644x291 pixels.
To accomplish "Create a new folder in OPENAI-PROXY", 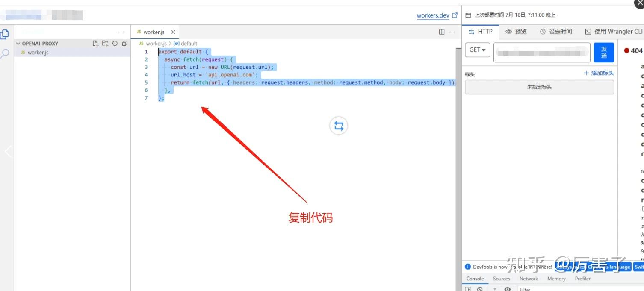I will [105, 44].
